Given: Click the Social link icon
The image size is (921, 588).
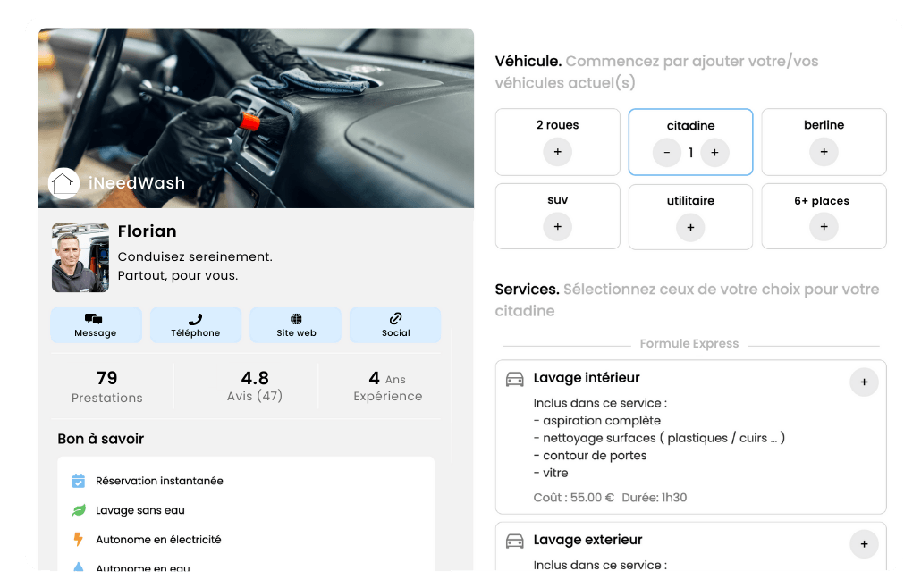Looking at the screenshot, I should [x=395, y=318].
